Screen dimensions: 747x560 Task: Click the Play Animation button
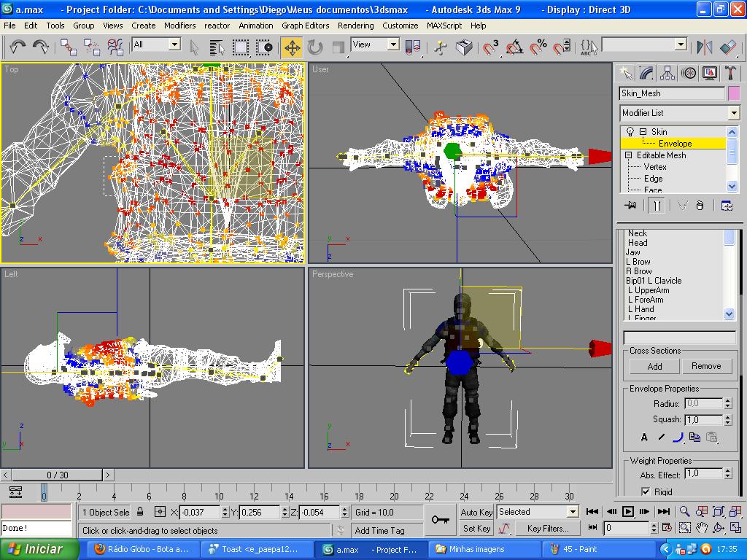coord(627,512)
